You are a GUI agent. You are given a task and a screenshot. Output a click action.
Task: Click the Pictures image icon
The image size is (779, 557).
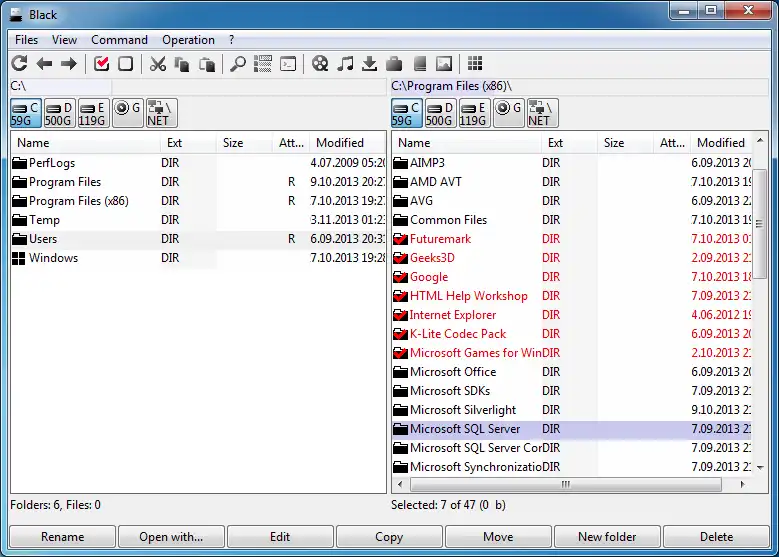tap(444, 64)
